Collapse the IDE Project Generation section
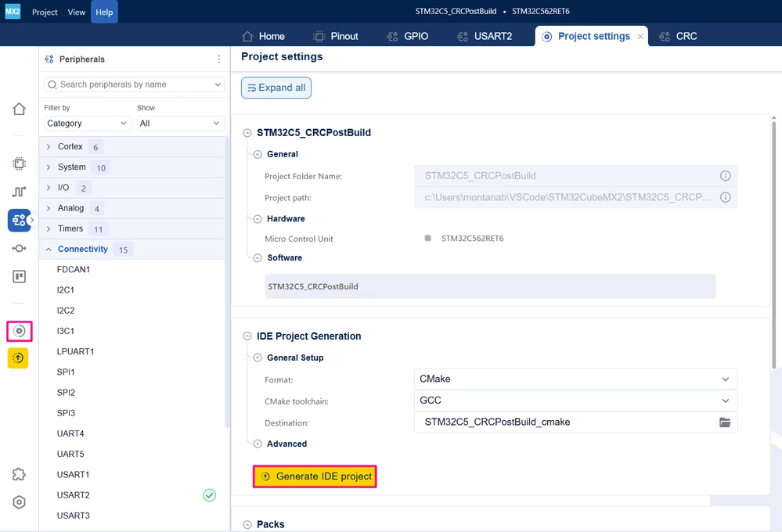The image size is (782, 532). tap(247, 336)
